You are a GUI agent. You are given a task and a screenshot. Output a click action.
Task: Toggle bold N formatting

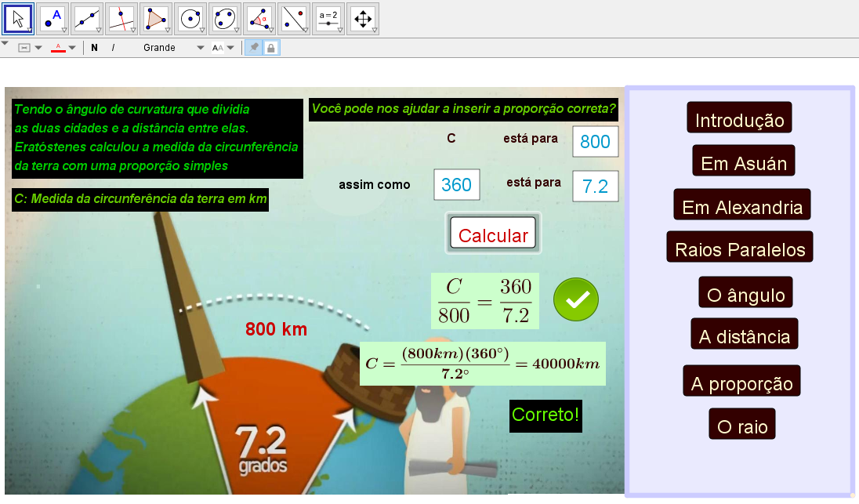(94, 48)
